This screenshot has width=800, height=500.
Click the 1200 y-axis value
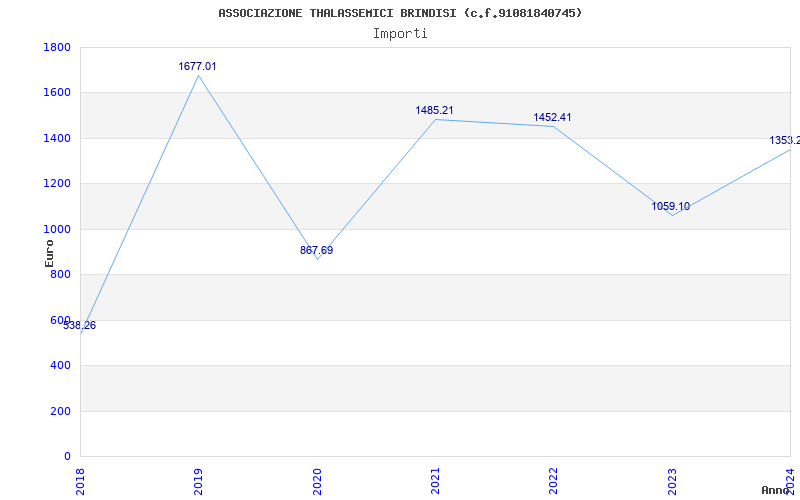click(x=57, y=184)
